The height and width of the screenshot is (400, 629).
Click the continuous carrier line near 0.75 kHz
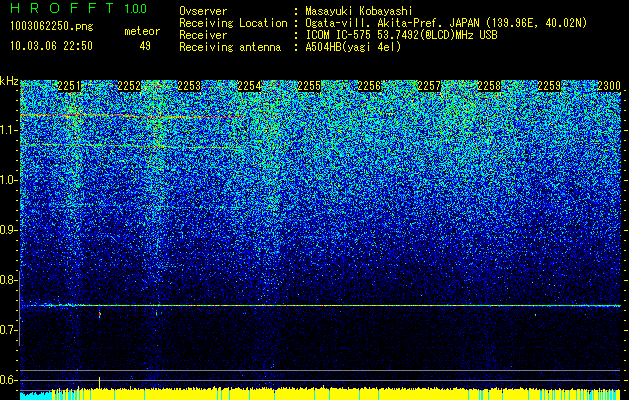pos(321,306)
